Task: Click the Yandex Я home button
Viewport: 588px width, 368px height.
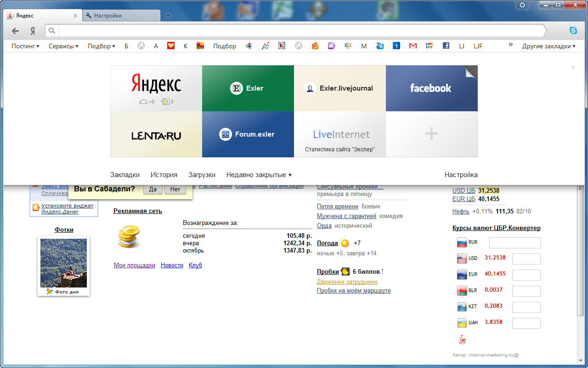Action: point(33,31)
